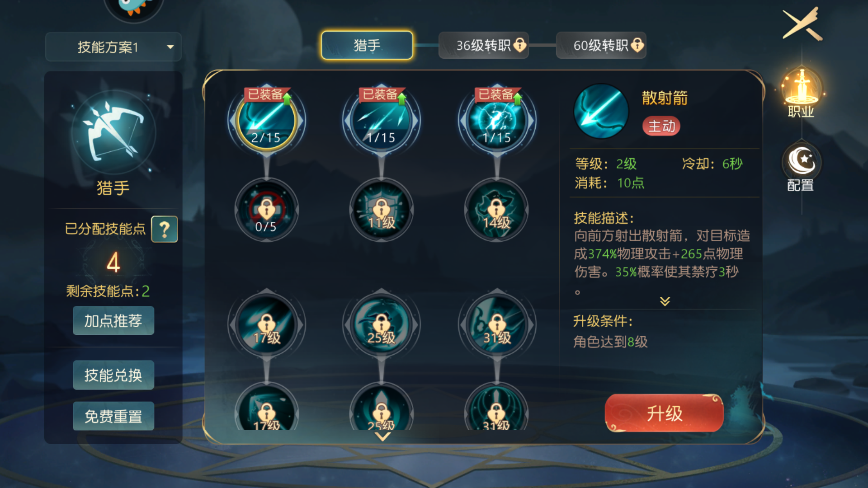Select the second equipped skill at 1/15

(x=382, y=121)
